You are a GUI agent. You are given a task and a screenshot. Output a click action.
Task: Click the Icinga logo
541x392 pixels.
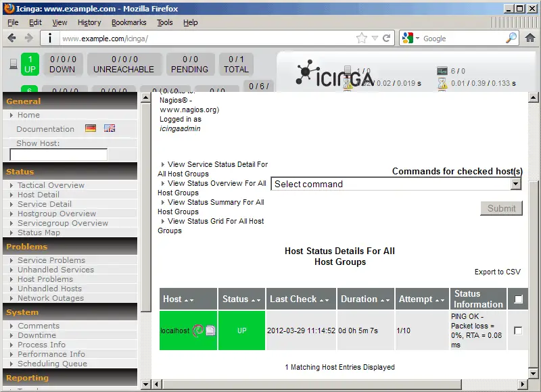(335, 74)
